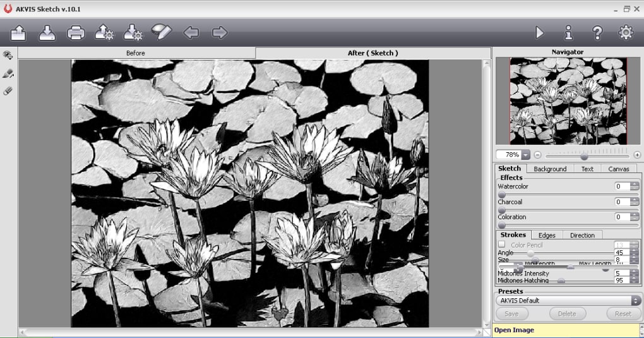Select the eraser tool in left sidebar

pyautogui.click(x=8, y=91)
